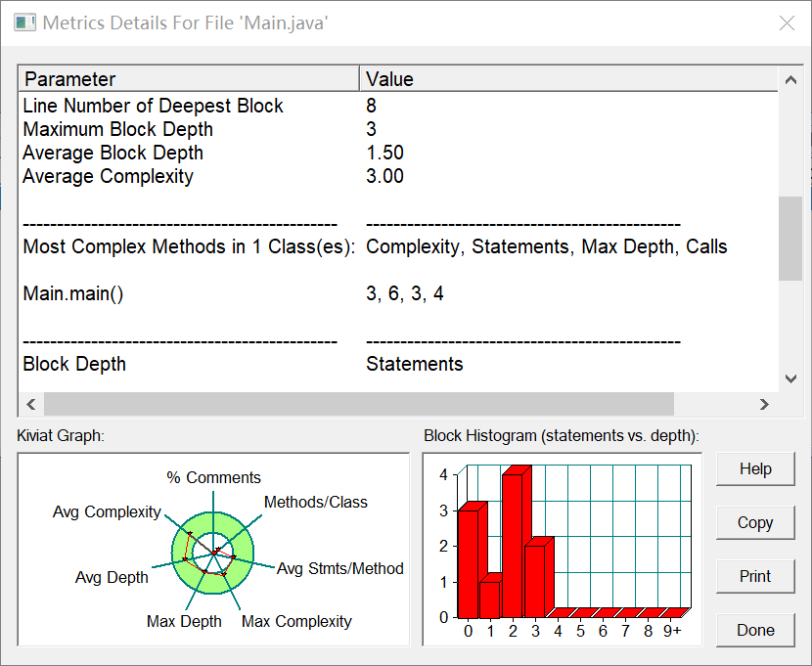
Task: Click 'Avg Complexity' label in Kiviat graph
Action: [x=107, y=511]
